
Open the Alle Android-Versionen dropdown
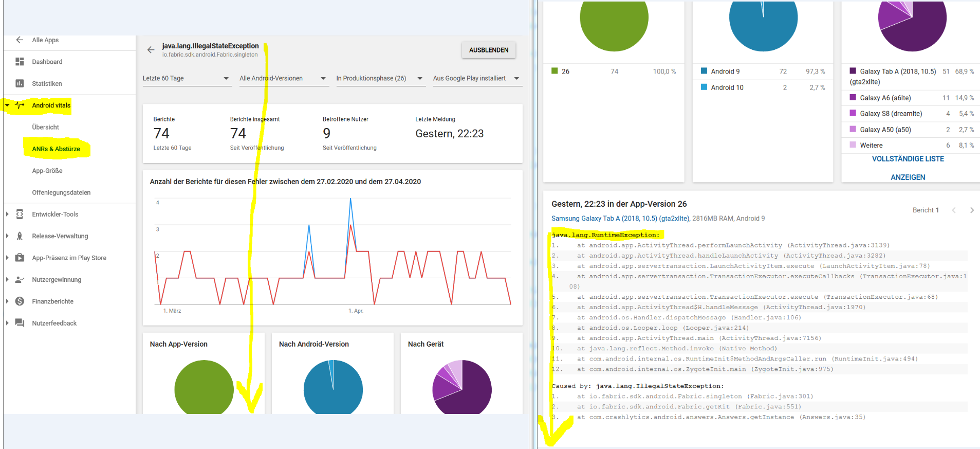click(x=283, y=79)
